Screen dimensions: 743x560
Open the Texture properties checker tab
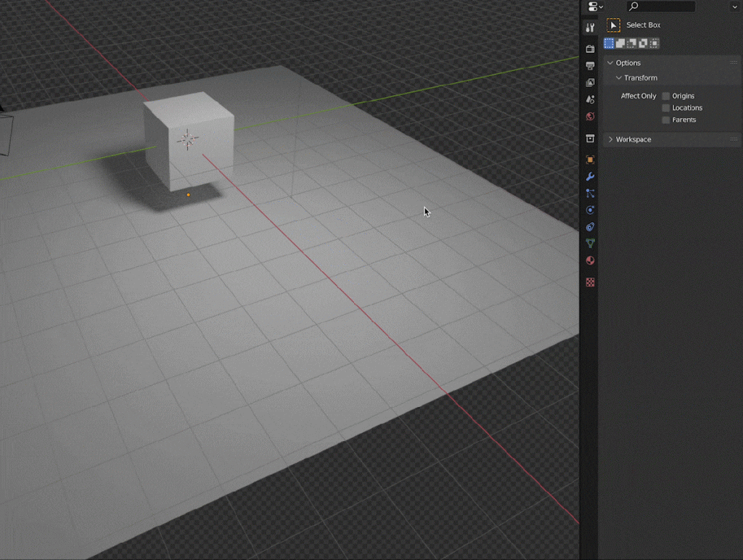pos(590,282)
